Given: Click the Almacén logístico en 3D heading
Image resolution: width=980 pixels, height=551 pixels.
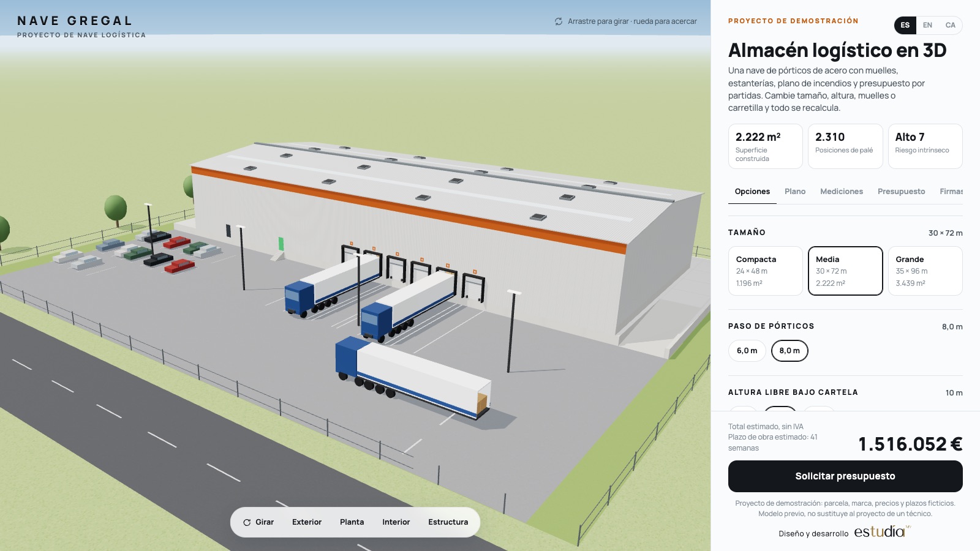Looking at the screenshot, I should (837, 50).
